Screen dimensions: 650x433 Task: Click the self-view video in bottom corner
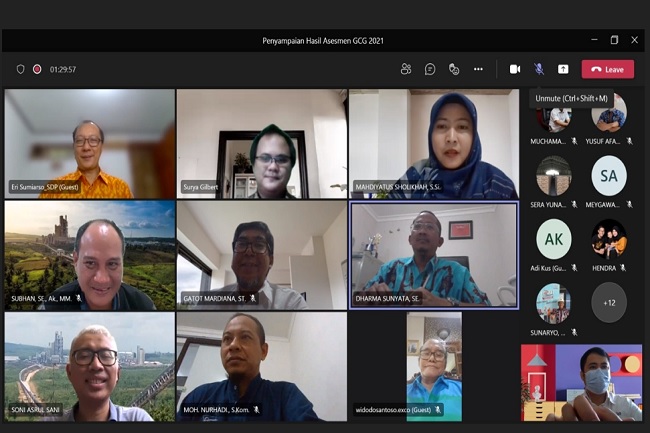pyautogui.click(x=581, y=382)
